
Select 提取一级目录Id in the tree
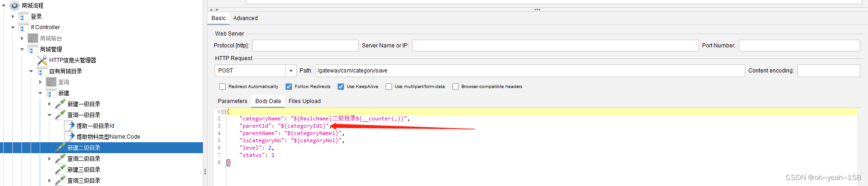tap(95, 126)
